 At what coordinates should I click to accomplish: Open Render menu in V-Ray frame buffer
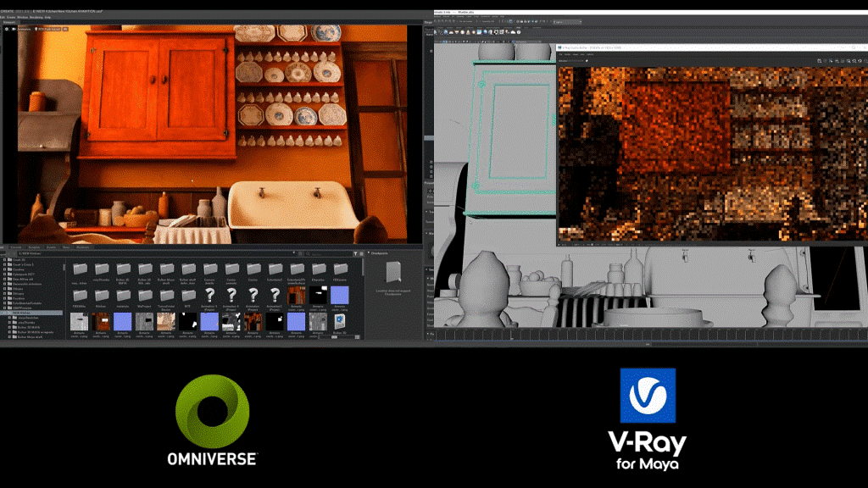tap(567, 54)
